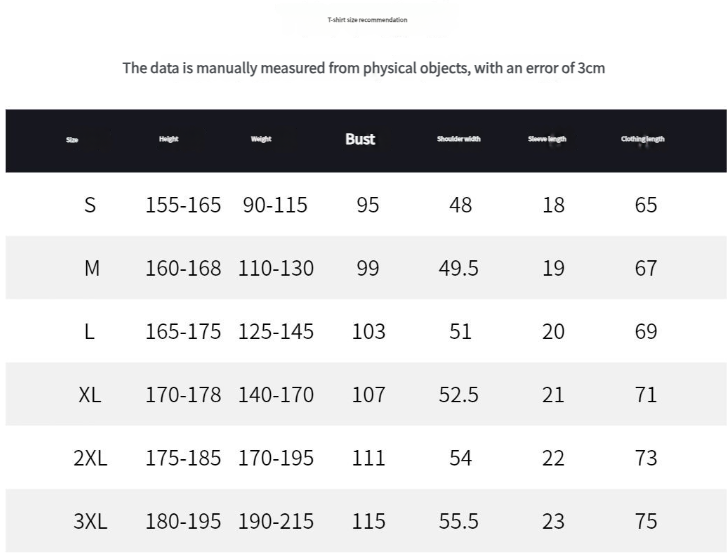The height and width of the screenshot is (553, 727).
Task: Select the L size row label
Action: point(89,331)
